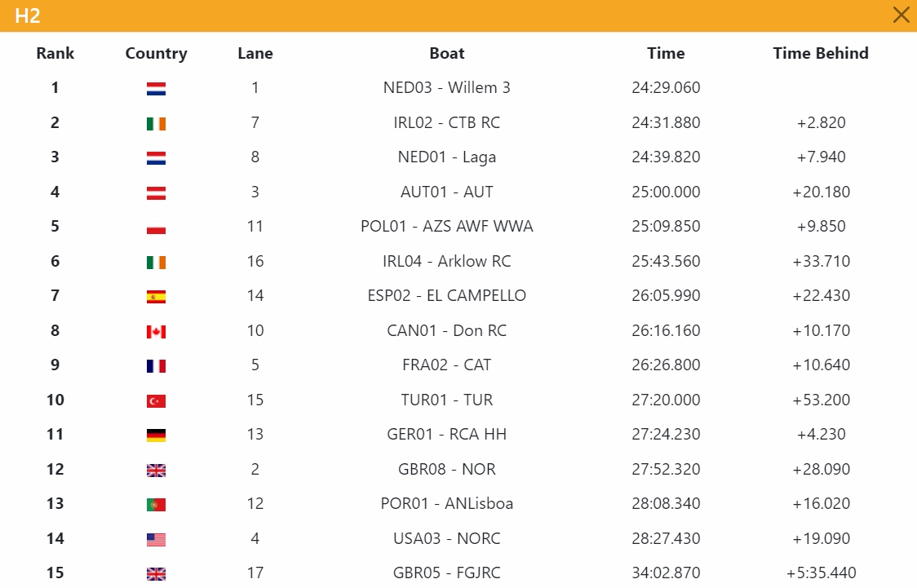Click the France flag beside FRA02
This screenshot has width=917, height=588.
point(156,366)
